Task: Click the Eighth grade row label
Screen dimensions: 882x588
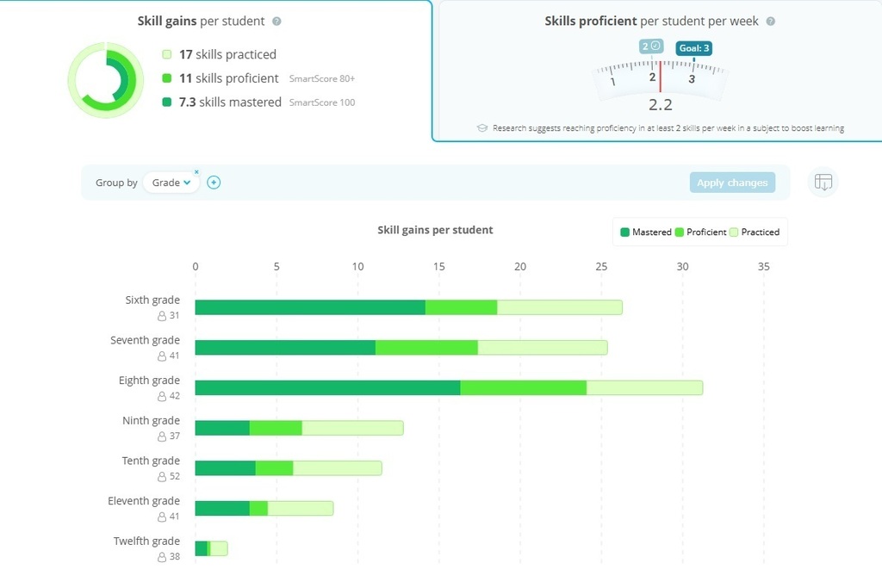Action: (x=149, y=381)
